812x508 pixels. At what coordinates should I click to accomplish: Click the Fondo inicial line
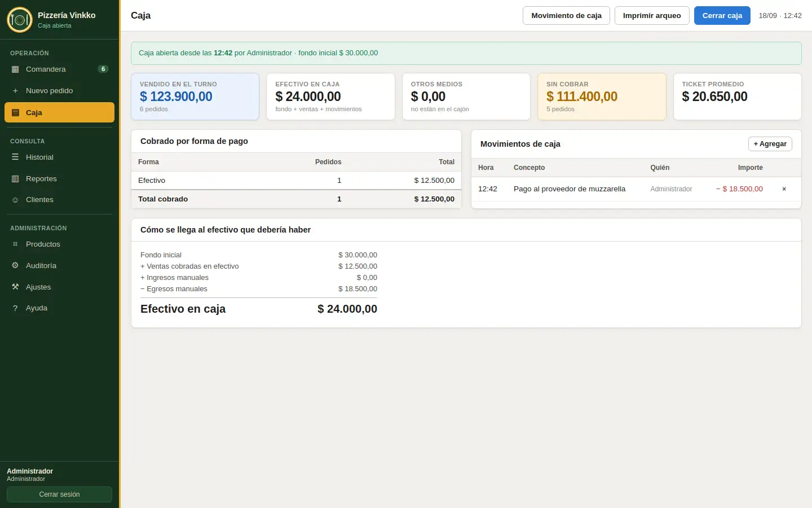point(259,255)
